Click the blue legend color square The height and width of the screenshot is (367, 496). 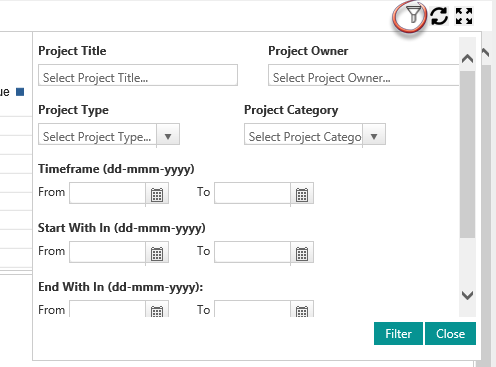click(x=20, y=92)
